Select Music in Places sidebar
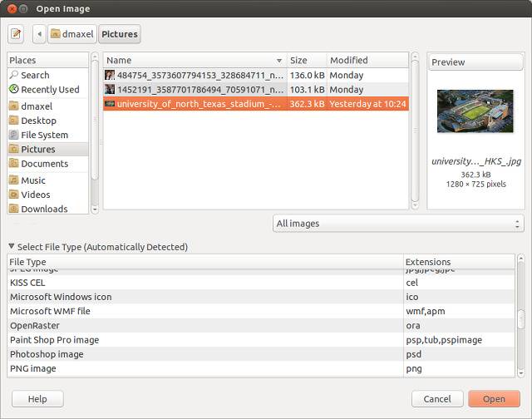 point(47,180)
